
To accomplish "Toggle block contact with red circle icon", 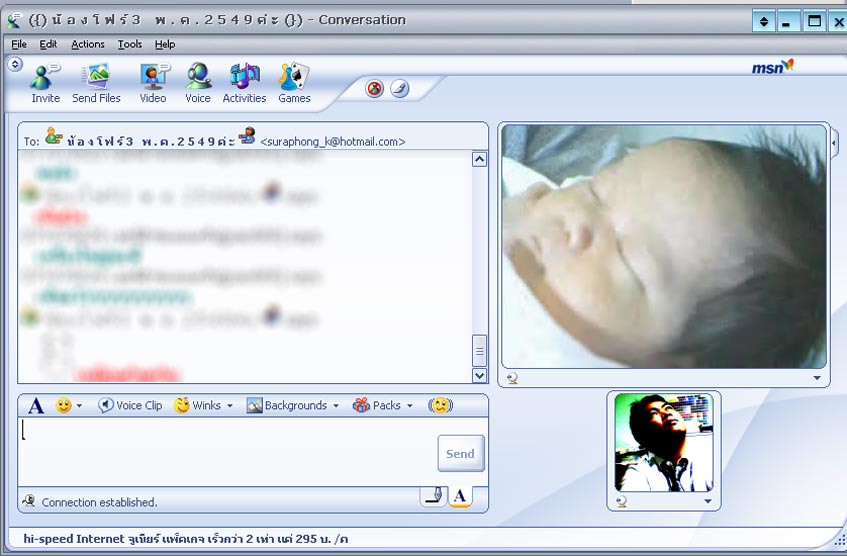I will [x=375, y=89].
